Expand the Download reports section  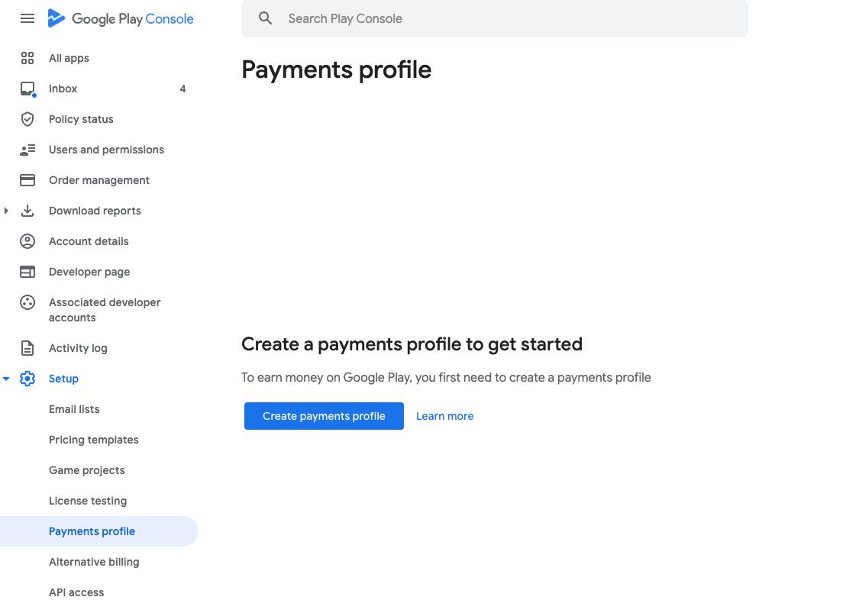[7, 211]
